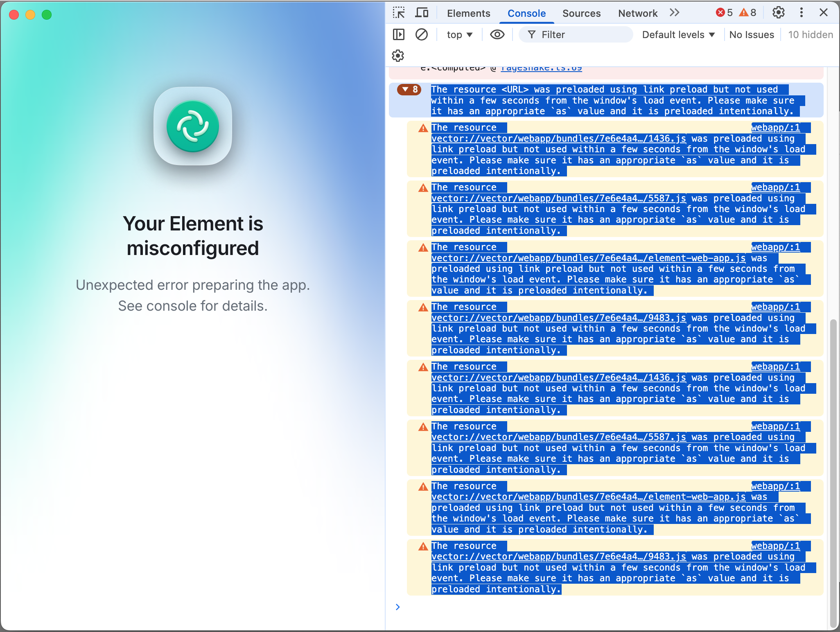The image size is (840, 632).
Task: Open DevTools settings gear in tab bar
Action: [x=778, y=13]
